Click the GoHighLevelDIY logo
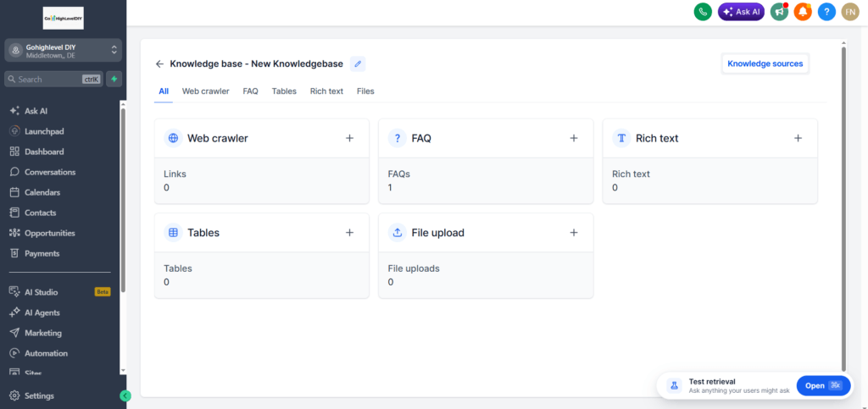 [x=63, y=19]
